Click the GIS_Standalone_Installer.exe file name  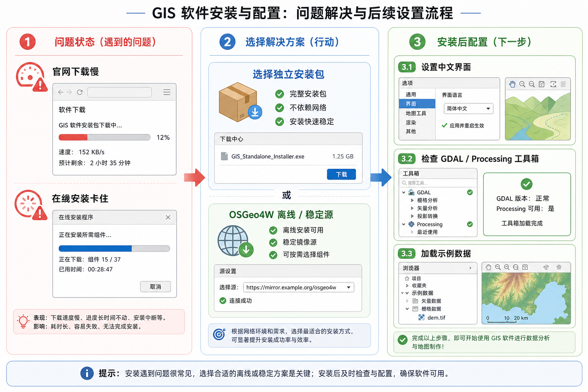pos(268,157)
